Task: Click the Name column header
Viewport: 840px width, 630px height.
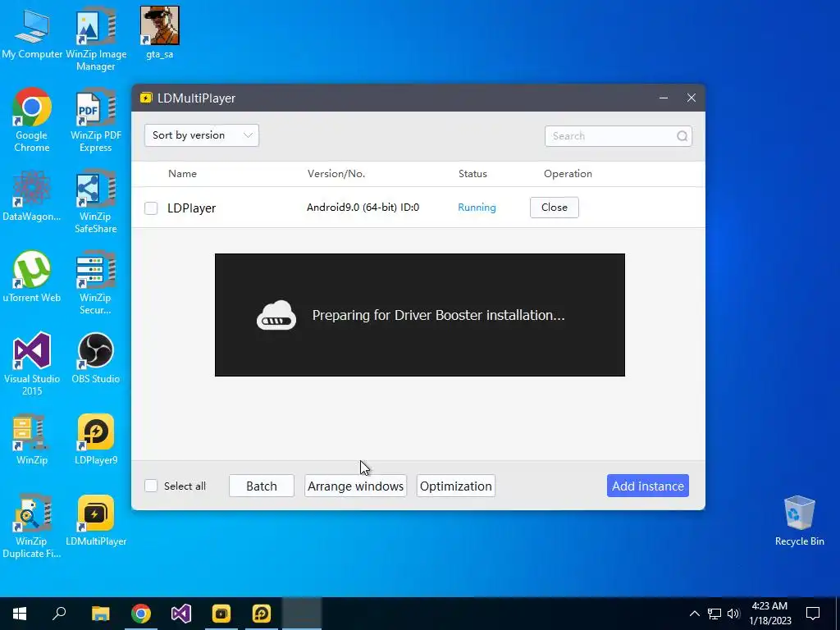Action: [x=182, y=174]
